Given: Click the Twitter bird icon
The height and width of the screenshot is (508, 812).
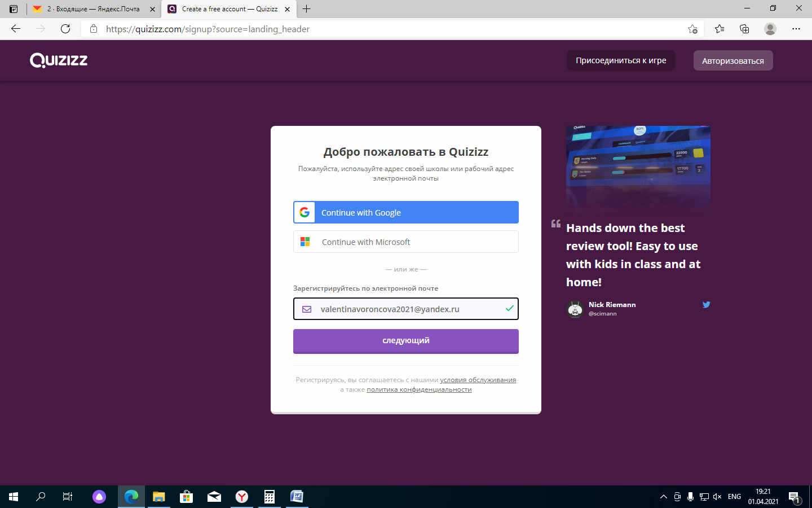Looking at the screenshot, I should [x=706, y=305].
